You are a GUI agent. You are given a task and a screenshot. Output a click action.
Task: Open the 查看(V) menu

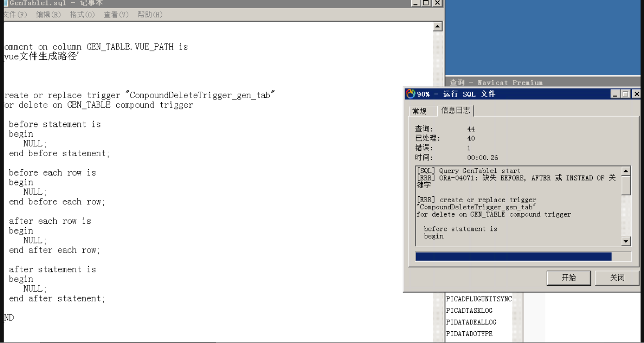(x=116, y=15)
